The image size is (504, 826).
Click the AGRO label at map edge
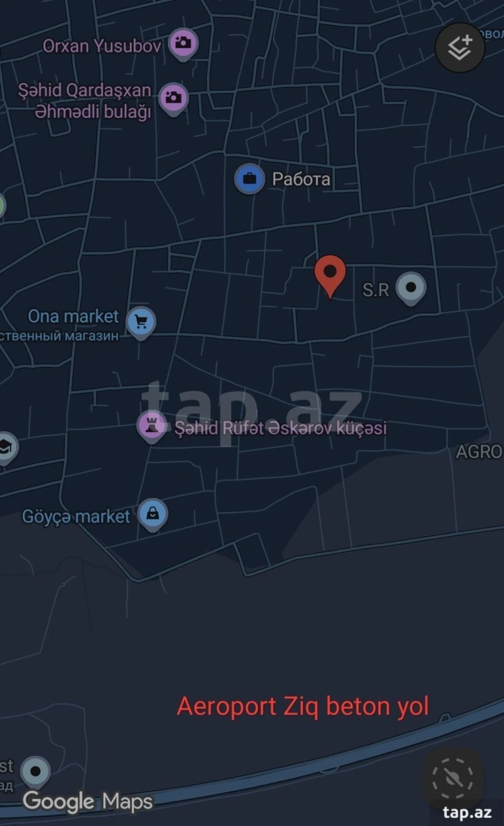(479, 452)
